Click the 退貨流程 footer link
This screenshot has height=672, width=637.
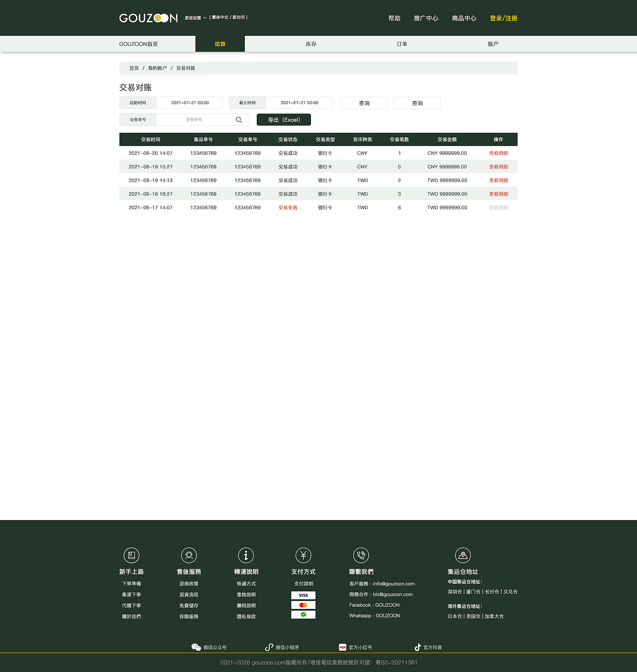(189, 594)
